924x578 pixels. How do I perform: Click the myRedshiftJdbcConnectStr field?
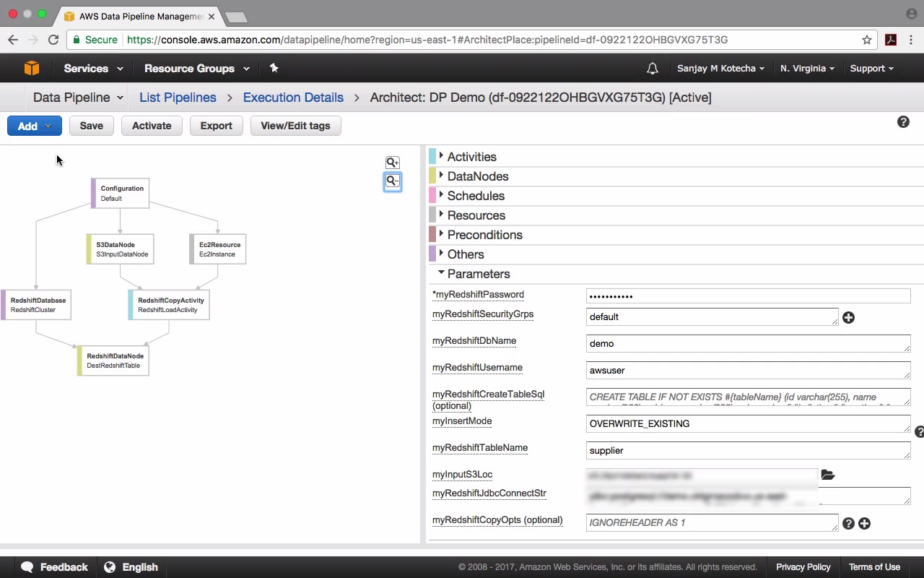(x=749, y=496)
